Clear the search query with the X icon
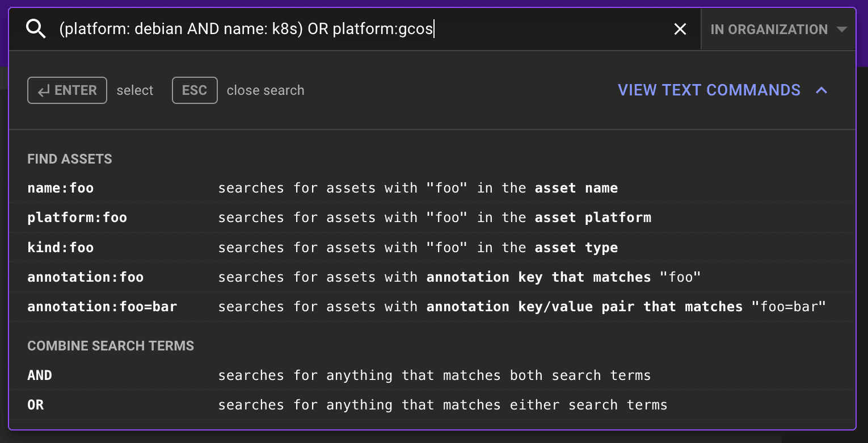Screen dimensions: 868x443 tap(680, 29)
